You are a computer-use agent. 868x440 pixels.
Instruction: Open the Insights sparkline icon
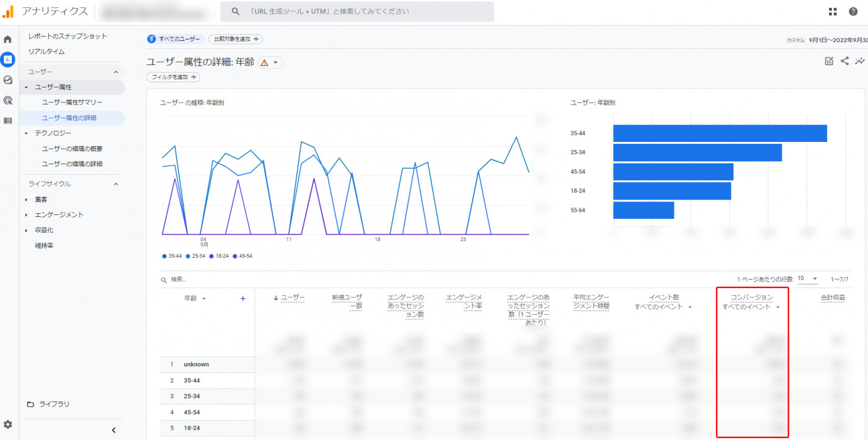[x=860, y=61]
